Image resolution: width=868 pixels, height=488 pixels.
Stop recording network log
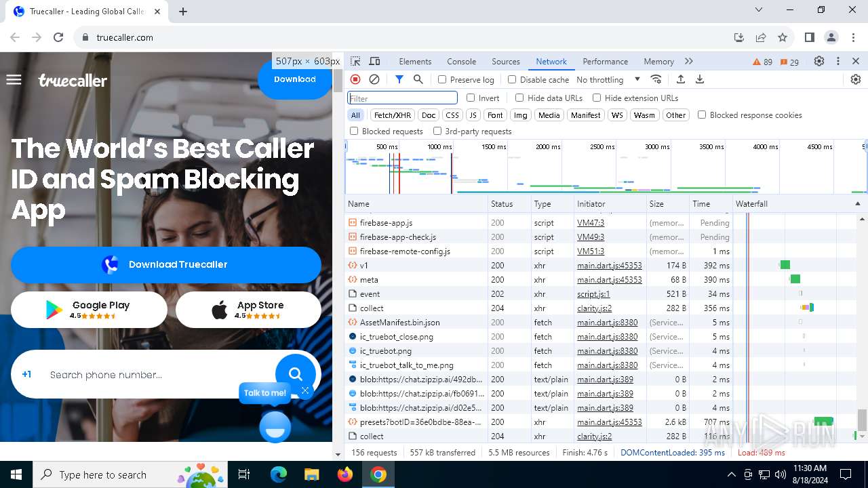point(355,79)
